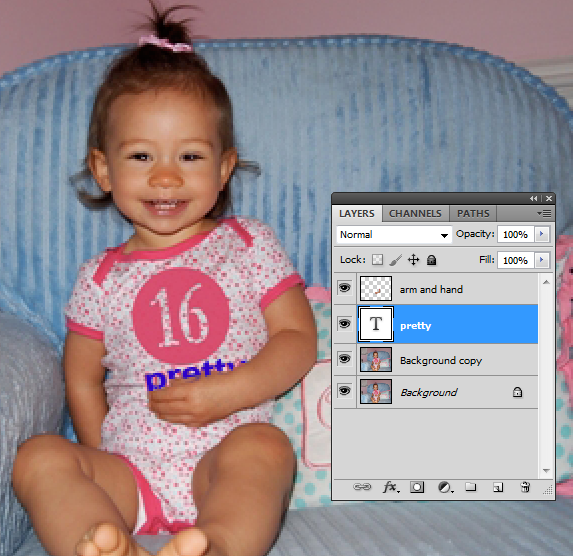Screen dimensions: 573x556
Task: Click the link layers icon
Action: click(x=362, y=487)
